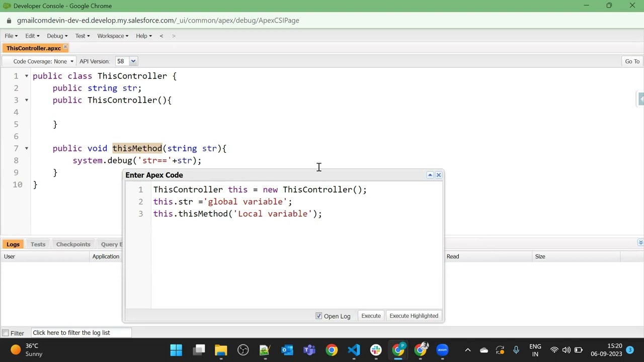The height and width of the screenshot is (362, 644).
Task: Open the notification count badge
Action: (629, 350)
